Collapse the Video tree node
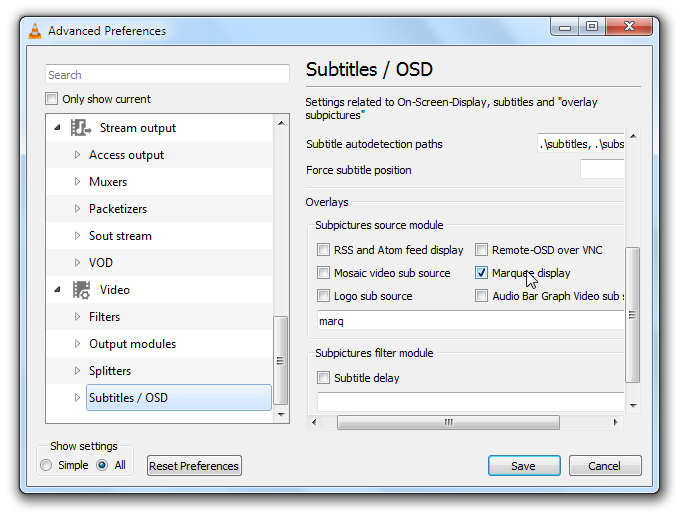676x511 pixels. coord(57,290)
